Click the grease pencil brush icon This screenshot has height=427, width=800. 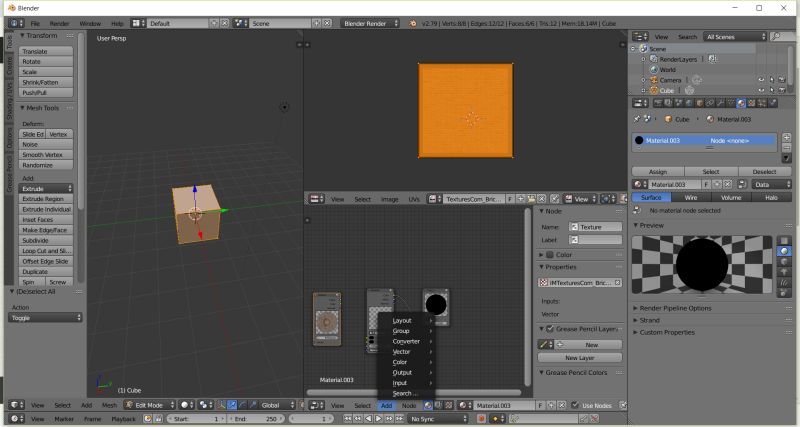coord(544,345)
